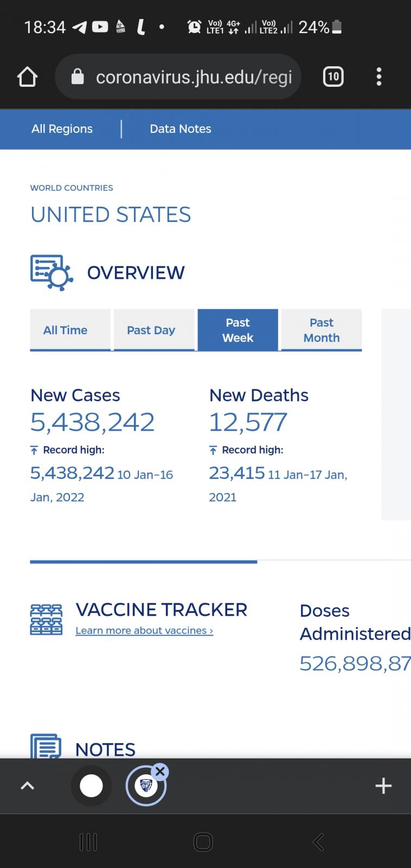
Task: Tap the white circle tab thumbnail
Action: (91, 786)
